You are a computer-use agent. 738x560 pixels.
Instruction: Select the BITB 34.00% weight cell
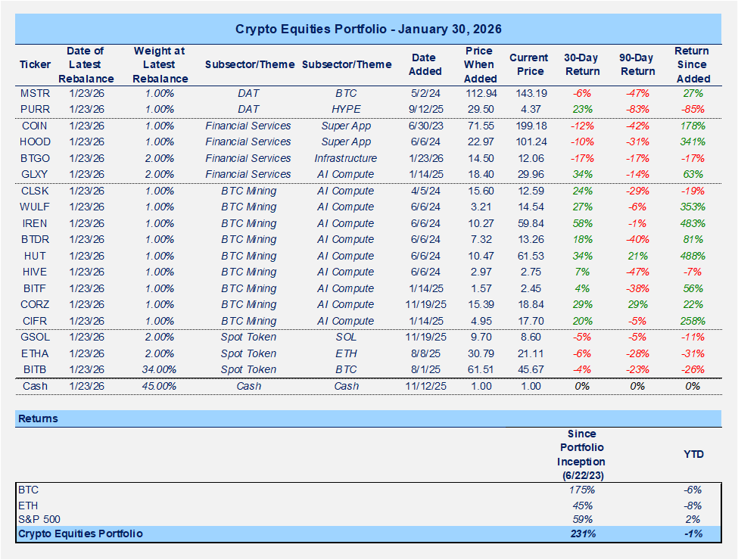[x=160, y=369]
